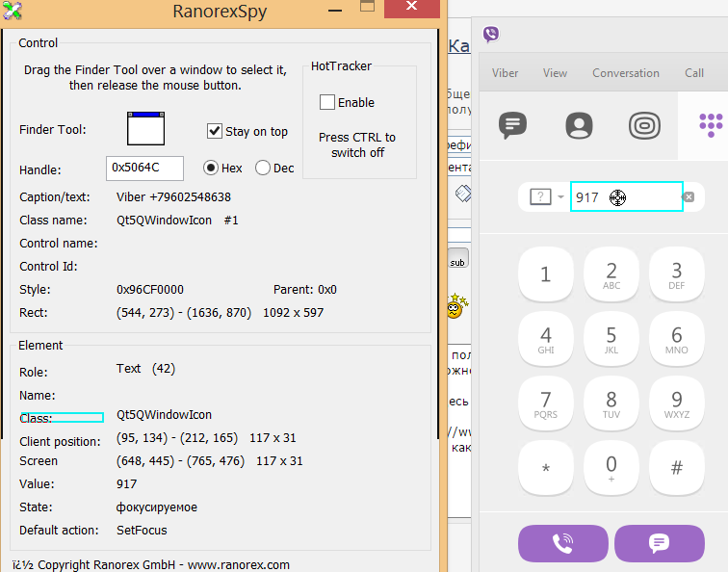Select the Hex radio button
Screen dimensions: 728x572
(211, 168)
